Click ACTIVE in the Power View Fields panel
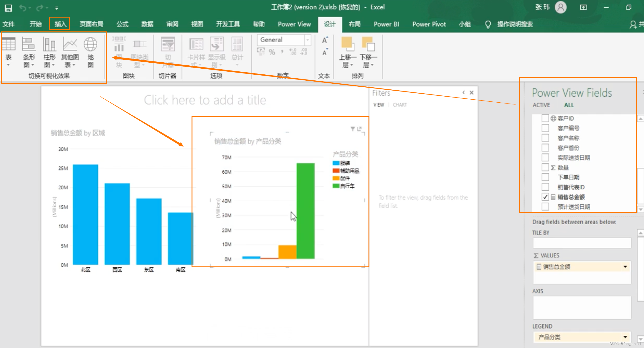This screenshot has width=644, height=348. (541, 105)
